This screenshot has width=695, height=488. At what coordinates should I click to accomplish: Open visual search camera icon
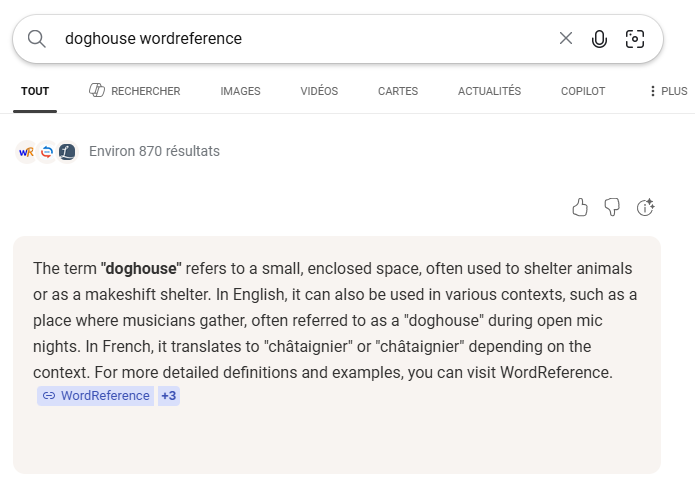point(634,39)
